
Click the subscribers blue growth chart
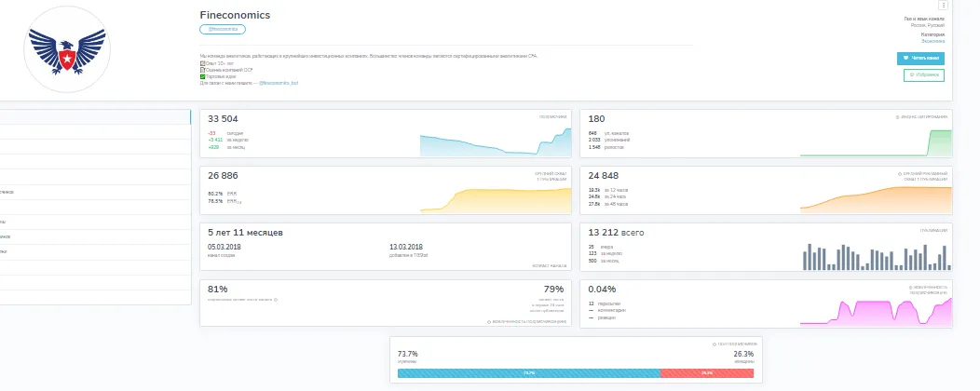pos(496,142)
